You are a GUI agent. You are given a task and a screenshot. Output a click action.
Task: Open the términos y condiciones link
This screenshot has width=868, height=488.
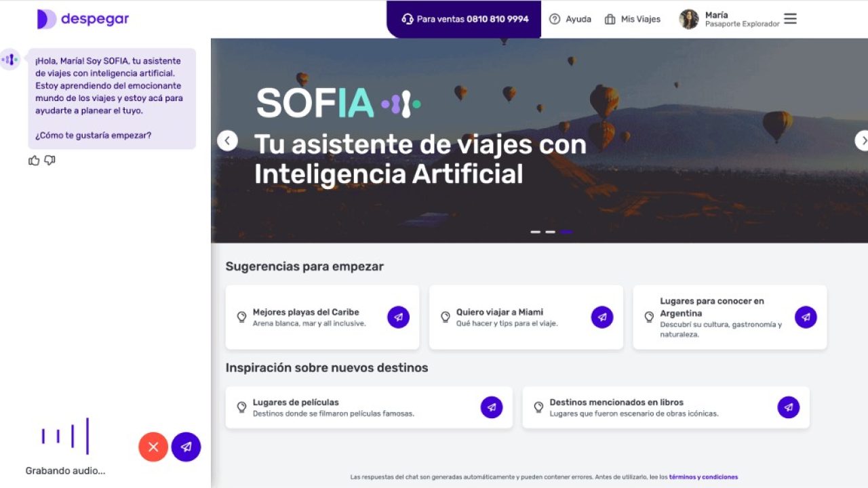click(x=703, y=477)
